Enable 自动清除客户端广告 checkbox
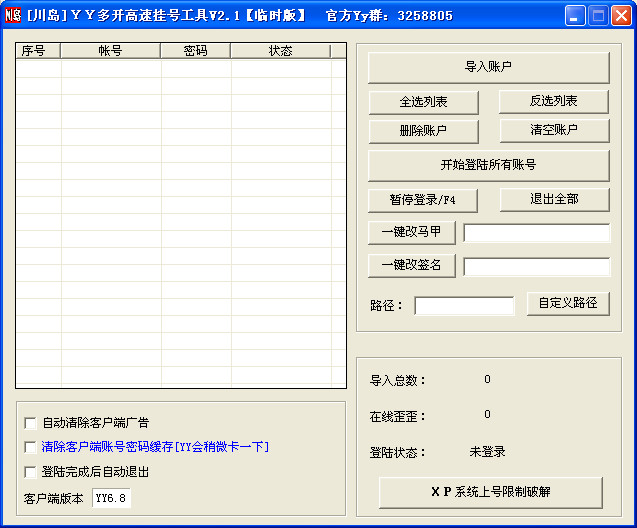 [x=30, y=423]
